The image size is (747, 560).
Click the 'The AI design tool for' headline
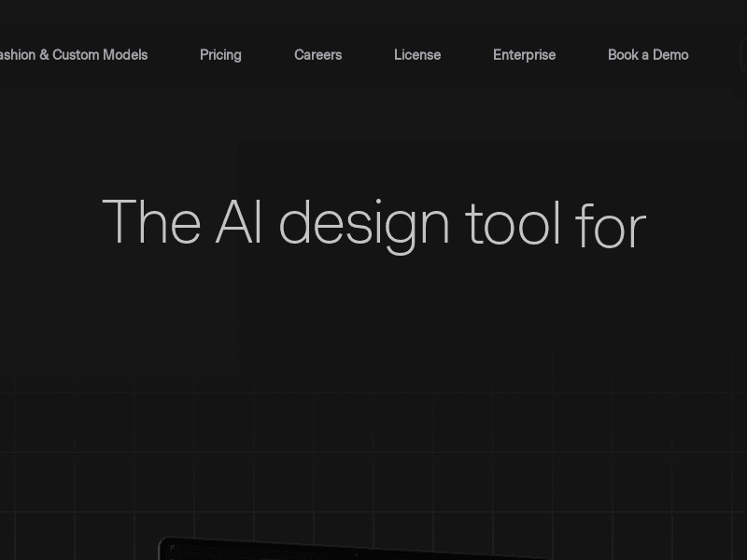(373, 224)
